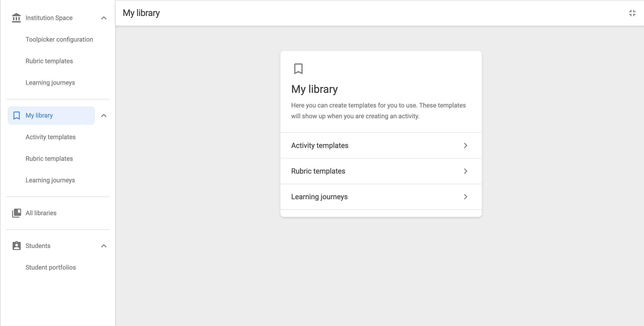This screenshot has height=326, width=644.
Task: Click the All libraries stacked bookmark icon
Action: click(16, 213)
